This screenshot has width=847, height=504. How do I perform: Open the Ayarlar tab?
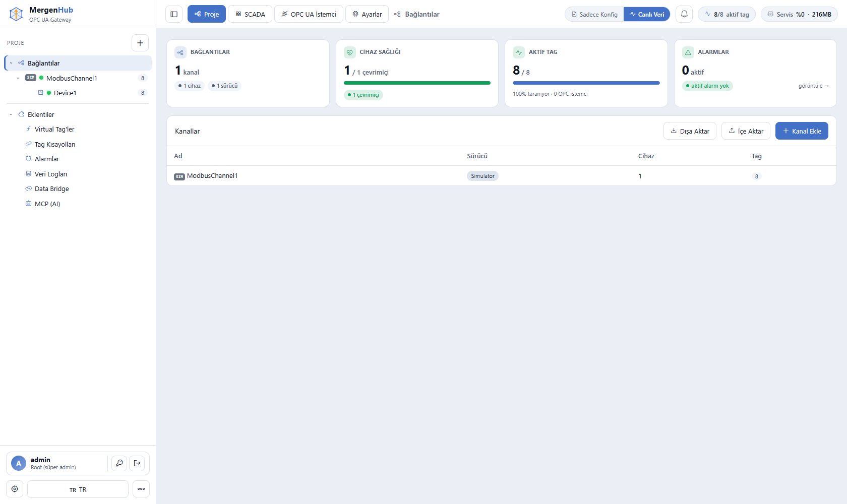[367, 14]
